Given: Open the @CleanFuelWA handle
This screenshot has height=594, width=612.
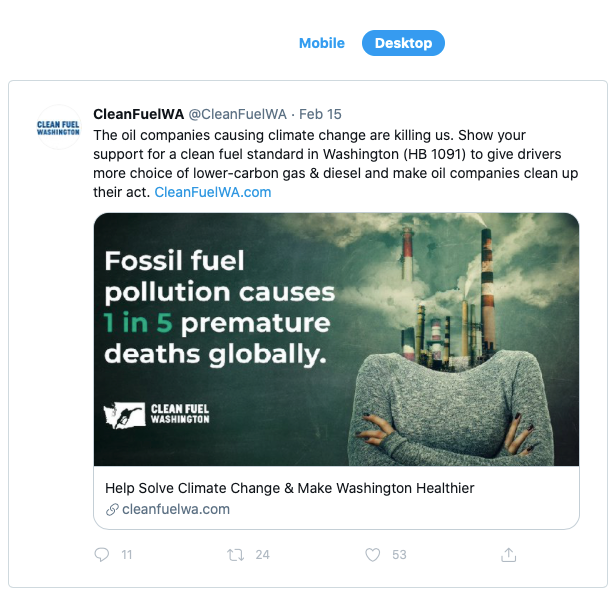Looking at the screenshot, I should [237, 114].
